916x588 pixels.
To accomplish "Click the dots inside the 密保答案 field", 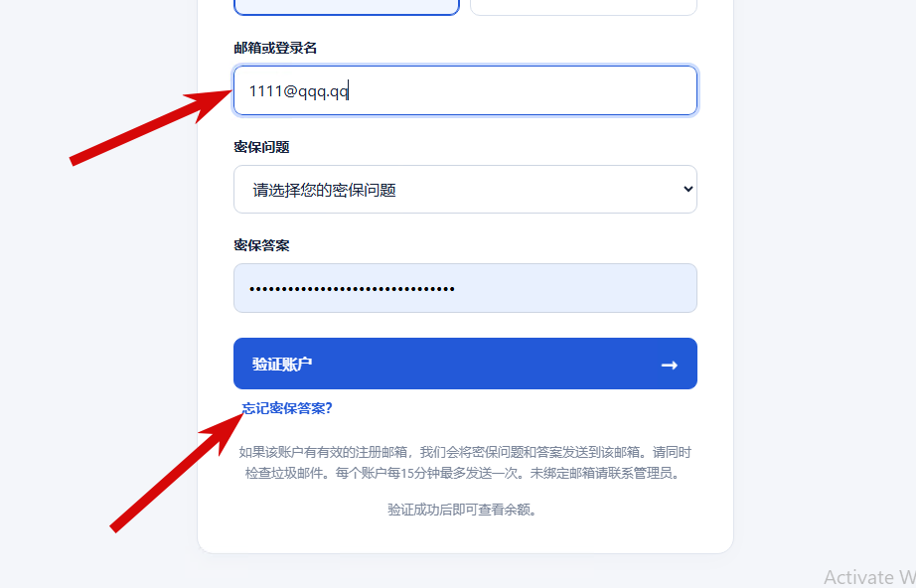I will click(352, 288).
